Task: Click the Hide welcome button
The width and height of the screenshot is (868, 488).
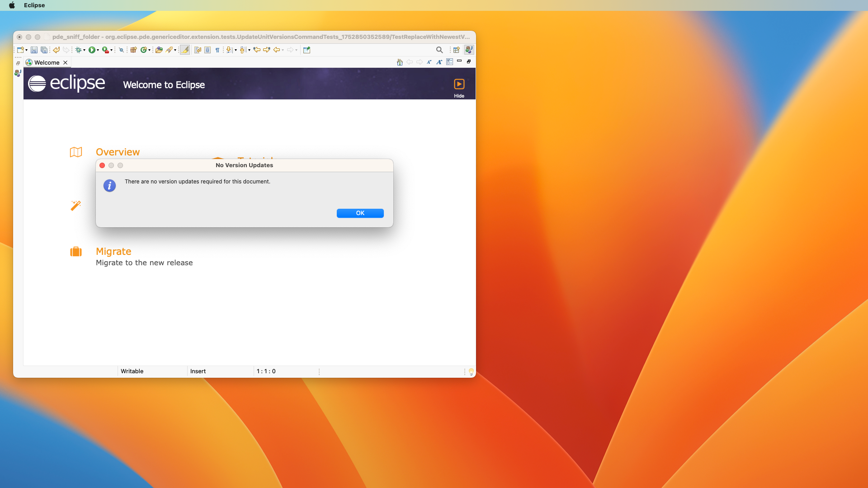Action: pos(459,88)
